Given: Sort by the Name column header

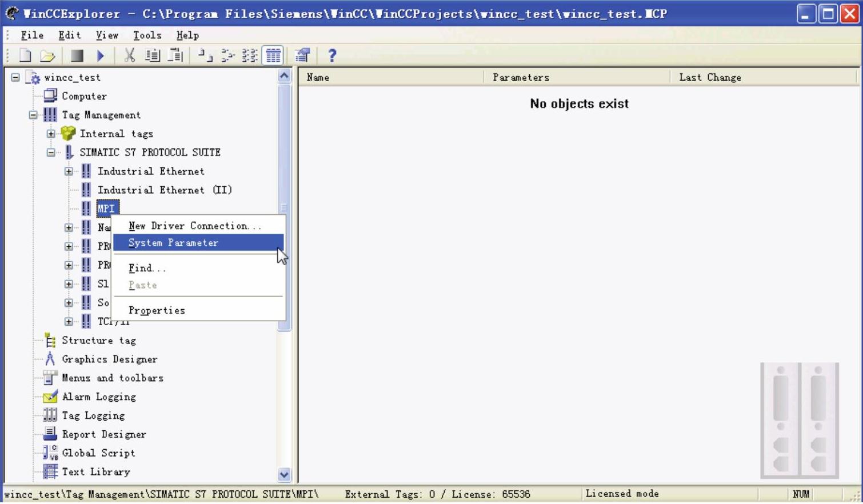Looking at the screenshot, I should click(x=391, y=77).
